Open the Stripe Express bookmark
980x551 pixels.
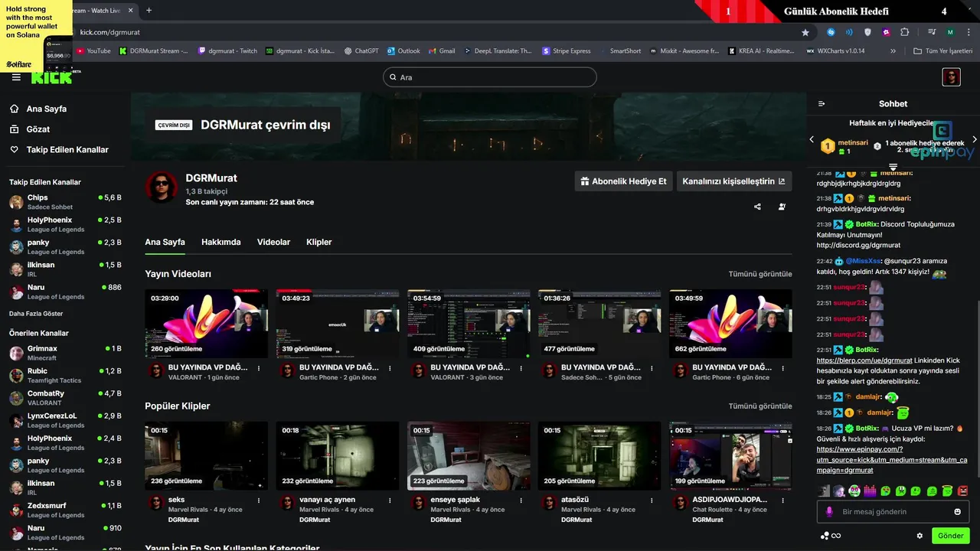point(566,51)
